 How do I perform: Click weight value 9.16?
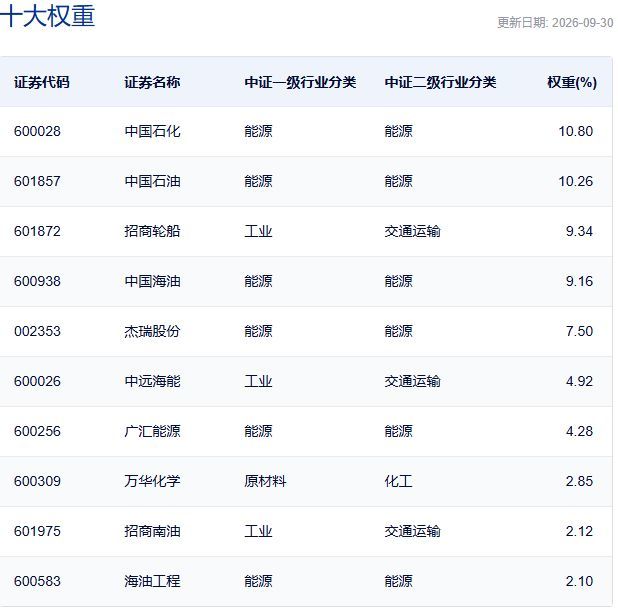[x=579, y=281]
